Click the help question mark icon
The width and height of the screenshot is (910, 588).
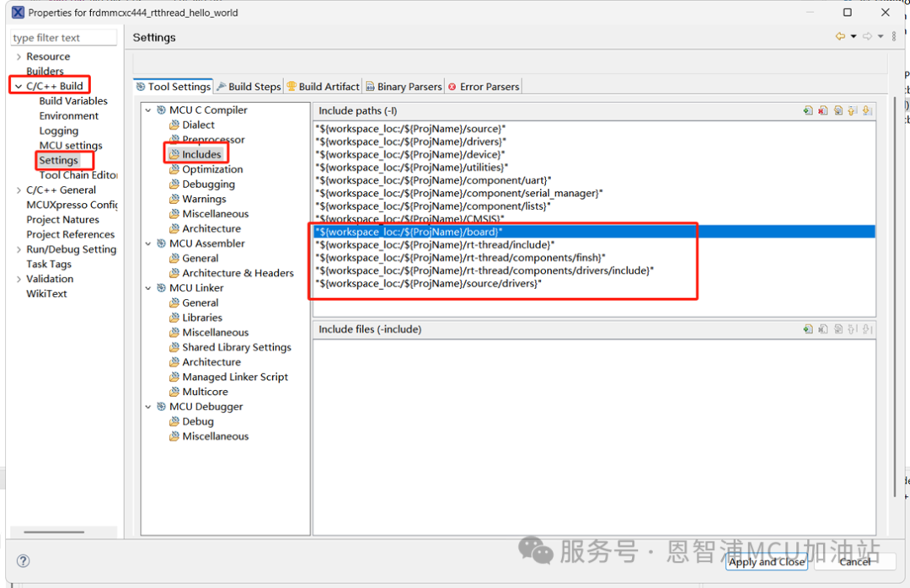(x=24, y=561)
